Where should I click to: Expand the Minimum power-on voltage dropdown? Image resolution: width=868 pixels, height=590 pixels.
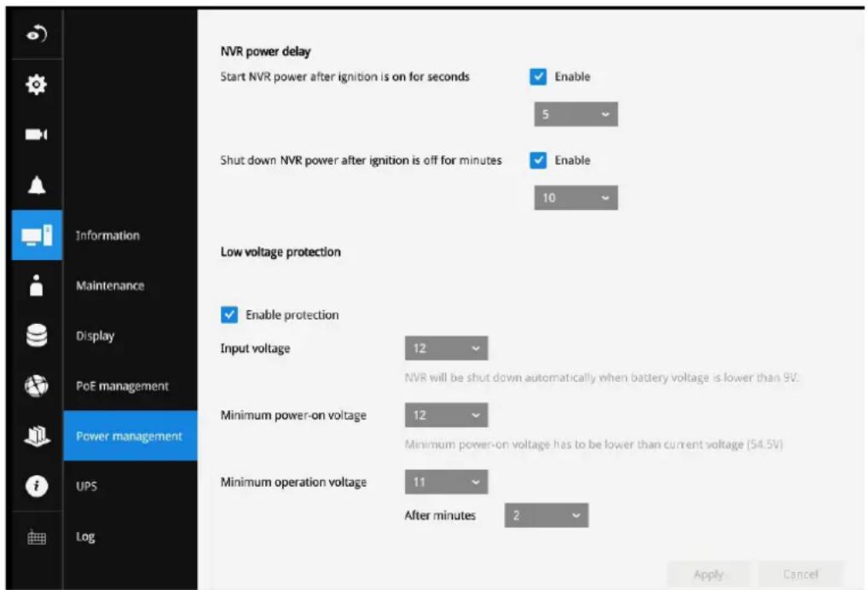(446, 415)
